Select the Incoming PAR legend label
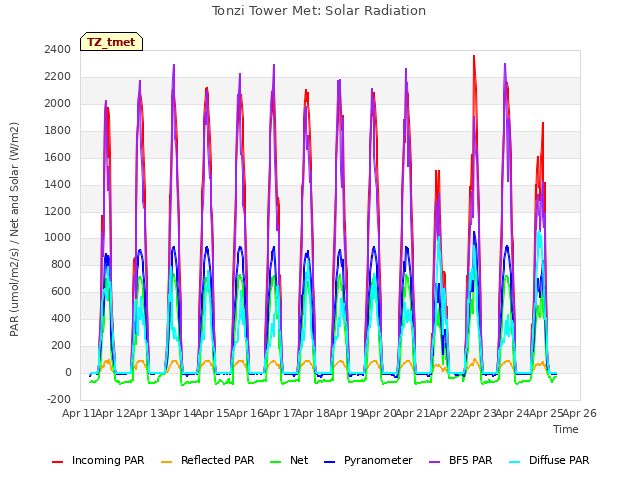The image size is (640, 480). coord(108,460)
